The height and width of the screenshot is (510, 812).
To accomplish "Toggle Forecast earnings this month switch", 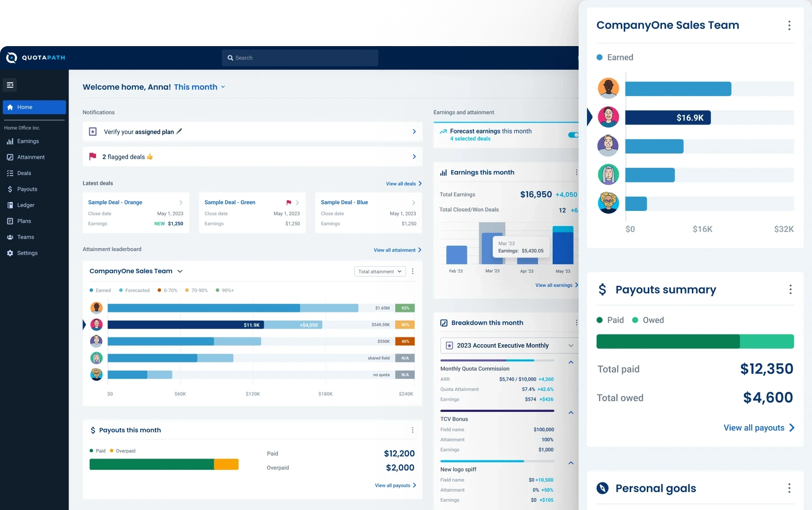I will 573,135.
